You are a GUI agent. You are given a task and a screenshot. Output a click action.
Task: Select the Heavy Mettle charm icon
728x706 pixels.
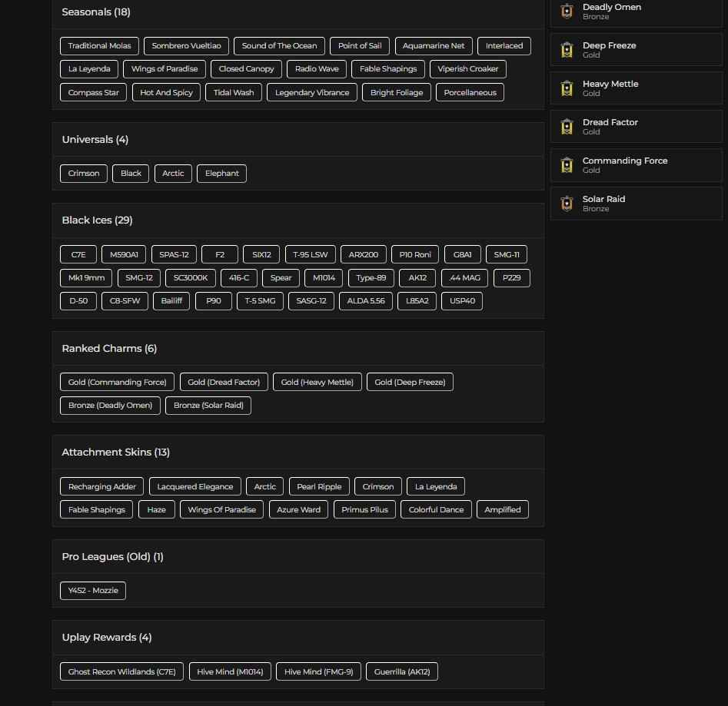coord(567,88)
